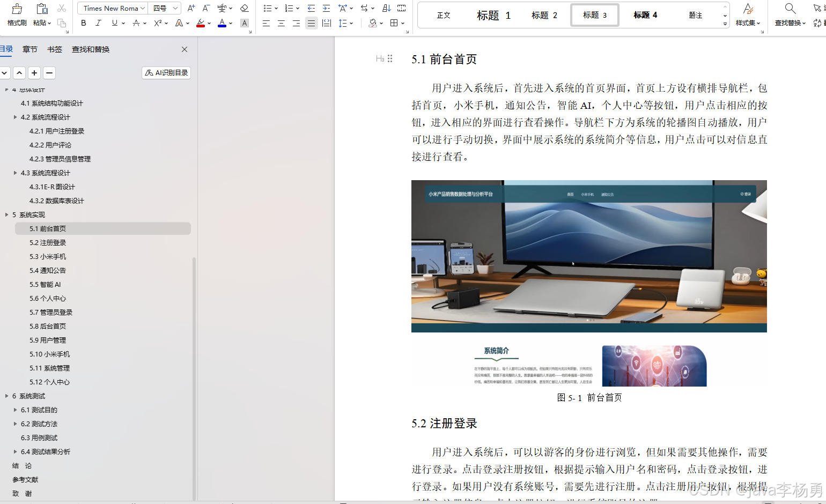The width and height of the screenshot is (826, 504).
Task: Click the red highlight color swatch
Action: click(x=201, y=27)
